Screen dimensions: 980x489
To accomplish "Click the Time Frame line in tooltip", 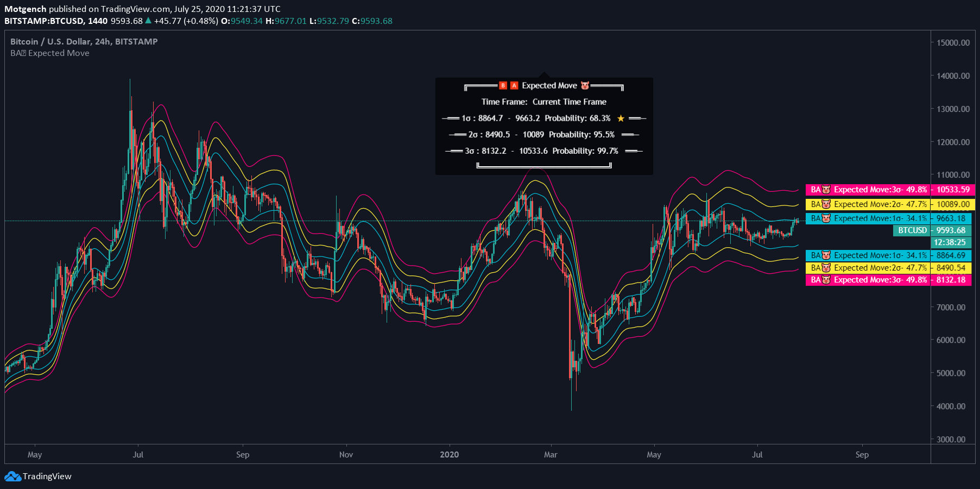I will [544, 102].
